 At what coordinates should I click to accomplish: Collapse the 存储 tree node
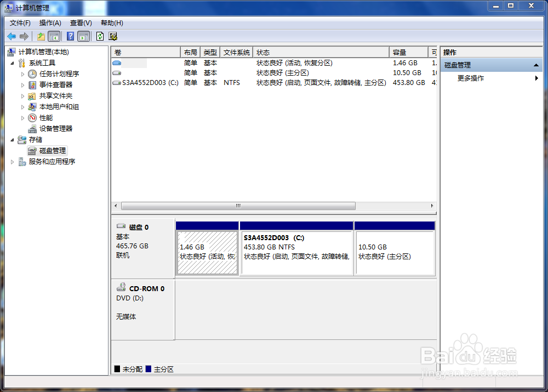point(12,140)
